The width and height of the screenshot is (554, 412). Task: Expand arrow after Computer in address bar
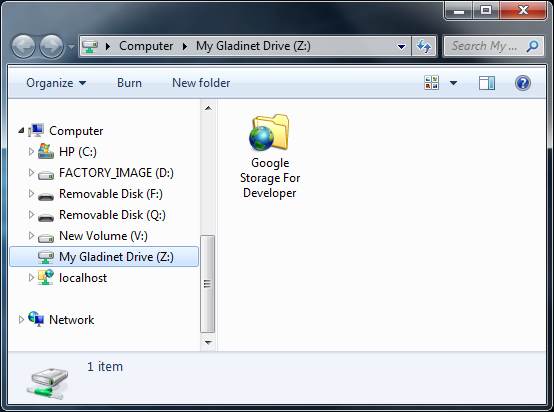(185, 46)
